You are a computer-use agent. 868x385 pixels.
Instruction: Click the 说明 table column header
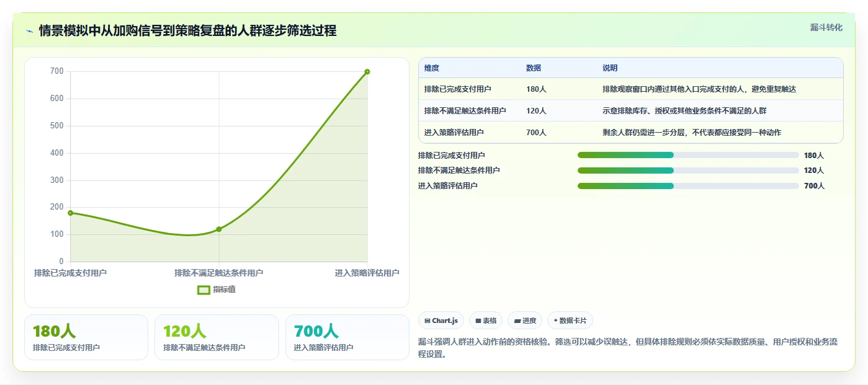tap(610, 68)
